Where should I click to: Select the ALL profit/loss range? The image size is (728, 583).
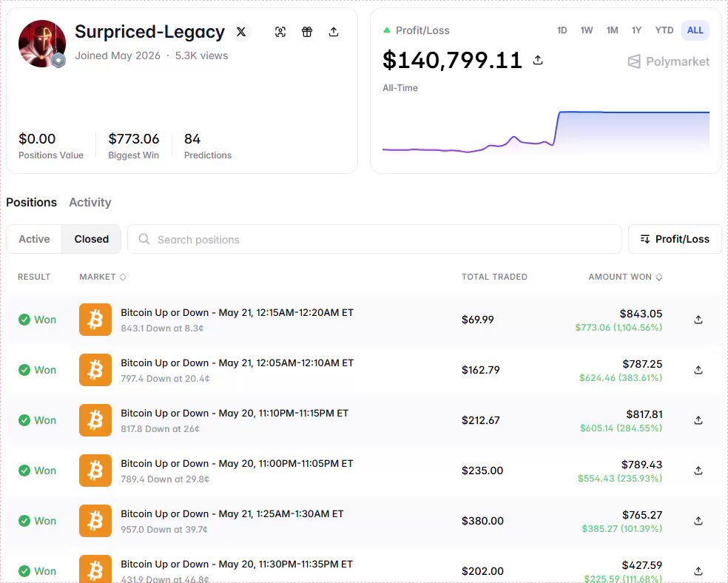[x=695, y=30]
